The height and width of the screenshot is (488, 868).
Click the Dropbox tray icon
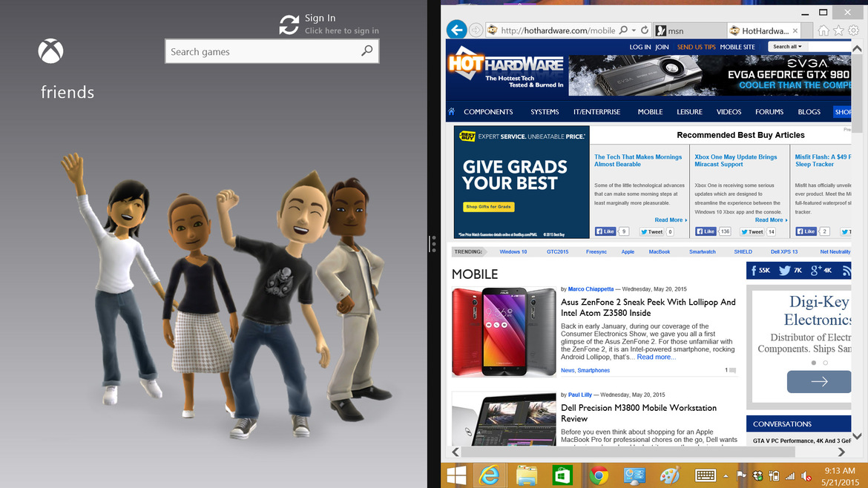coord(758,476)
